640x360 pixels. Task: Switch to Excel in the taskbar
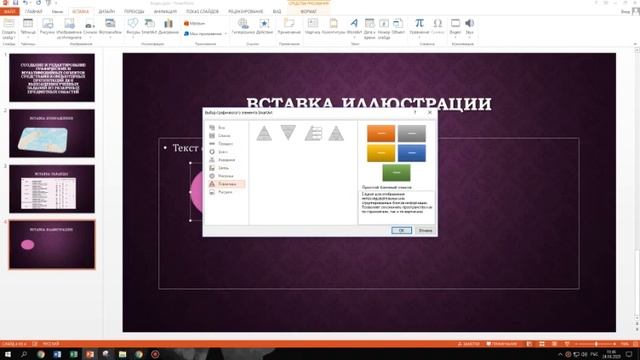[x=73, y=354]
